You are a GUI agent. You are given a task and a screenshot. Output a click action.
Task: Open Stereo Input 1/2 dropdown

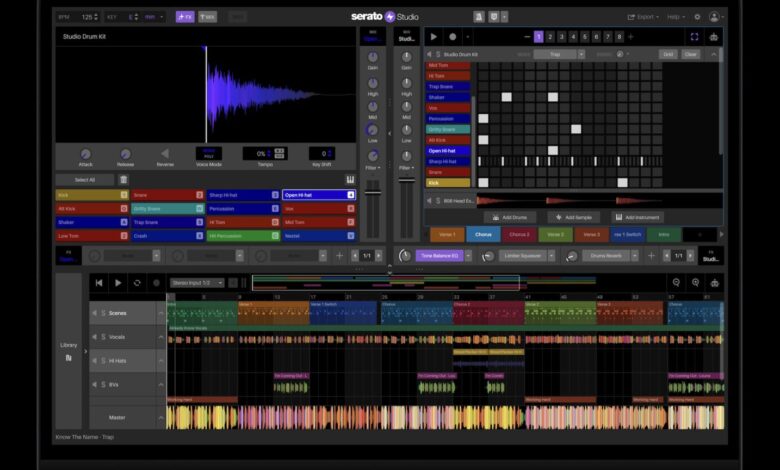197,282
